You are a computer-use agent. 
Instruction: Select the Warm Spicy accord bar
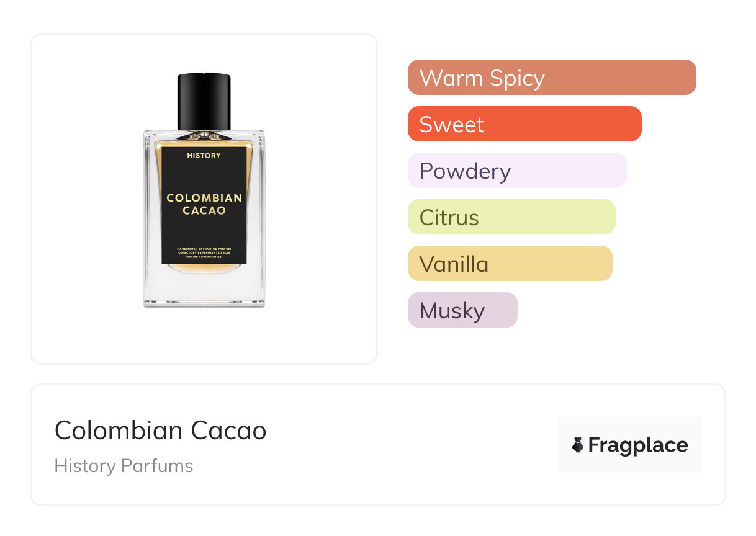point(551,78)
